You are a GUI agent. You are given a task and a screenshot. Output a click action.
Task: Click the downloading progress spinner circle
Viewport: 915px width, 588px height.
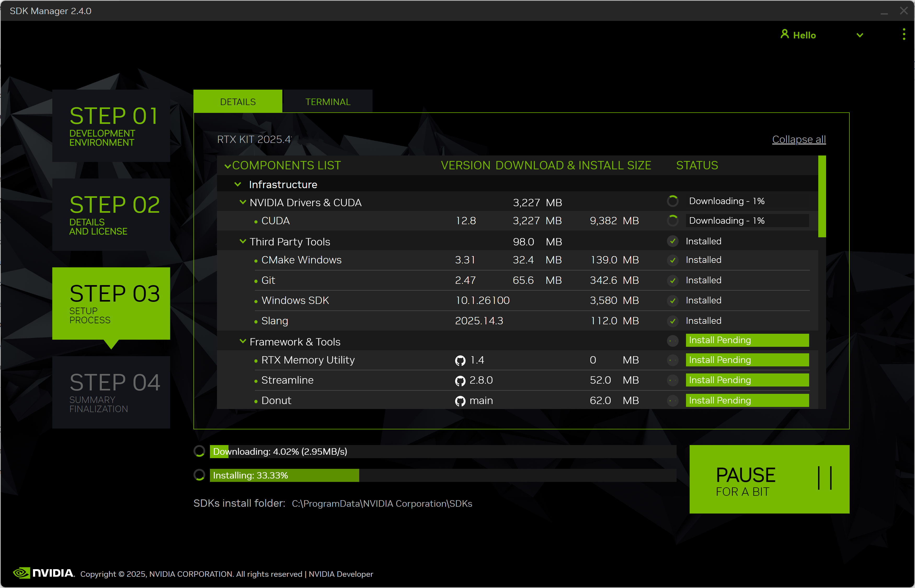tap(199, 451)
